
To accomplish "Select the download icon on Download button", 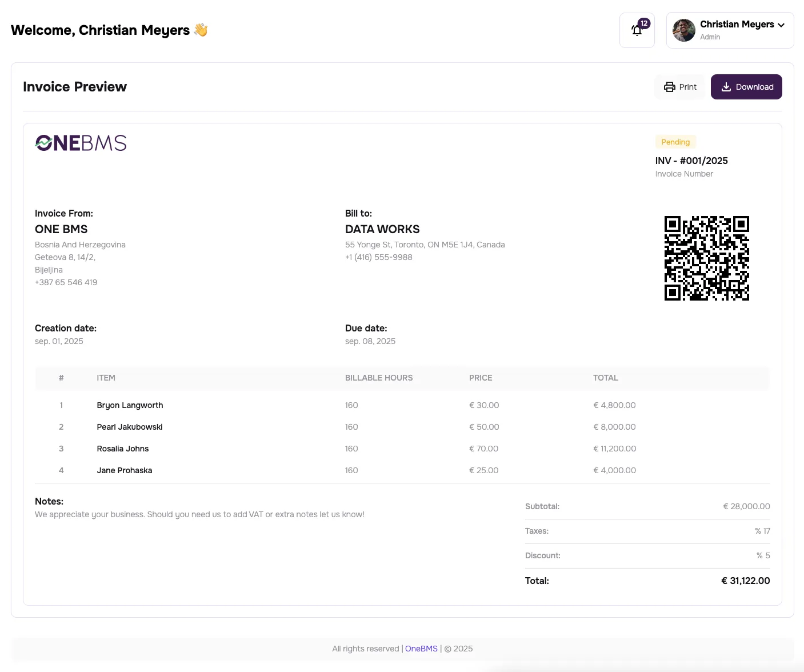I will click(726, 86).
